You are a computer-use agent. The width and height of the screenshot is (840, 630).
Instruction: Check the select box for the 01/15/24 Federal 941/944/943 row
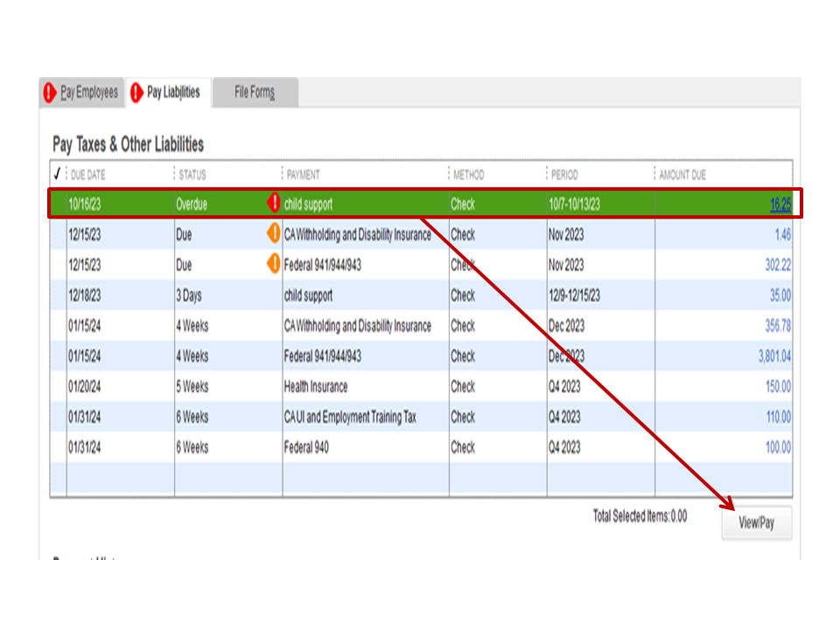(59, 356)
